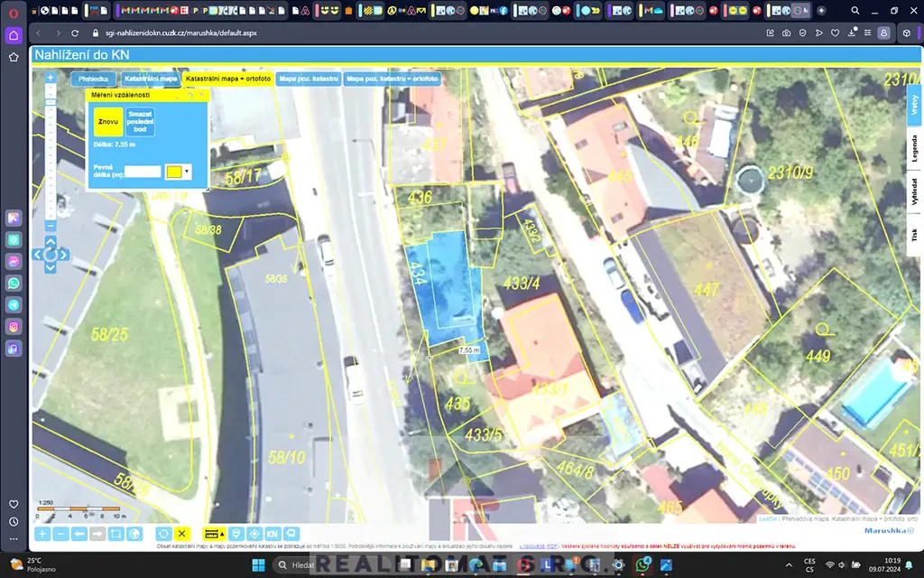
Task: Click the zoom out minus button in bottom toolbar
Action: click(60, 534)
